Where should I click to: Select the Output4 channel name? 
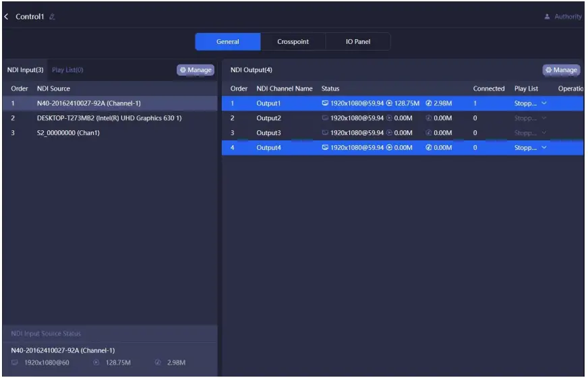(x=268, y=148)
